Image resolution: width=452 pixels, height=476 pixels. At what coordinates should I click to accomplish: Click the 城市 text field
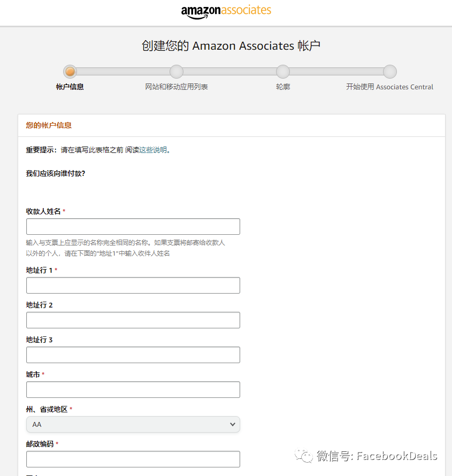tap(133, 389)
